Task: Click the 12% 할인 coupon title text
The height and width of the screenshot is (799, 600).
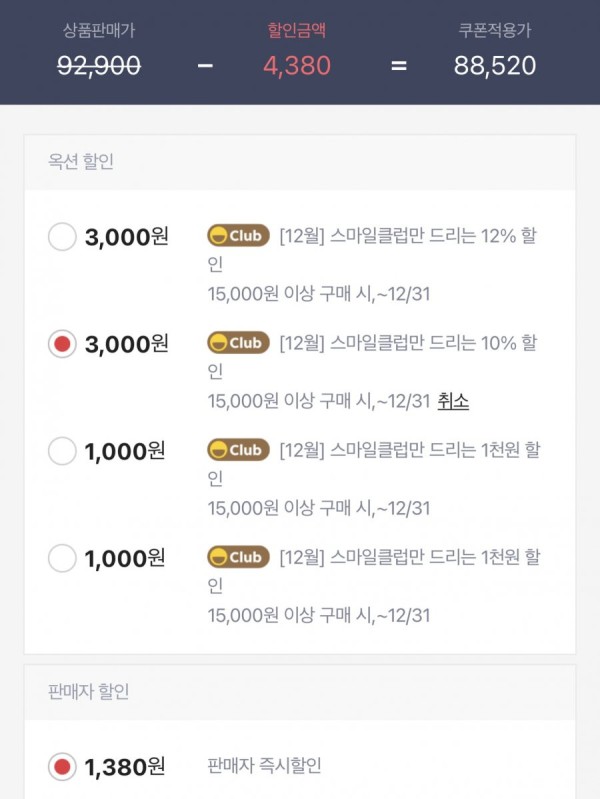Action: 373,250
